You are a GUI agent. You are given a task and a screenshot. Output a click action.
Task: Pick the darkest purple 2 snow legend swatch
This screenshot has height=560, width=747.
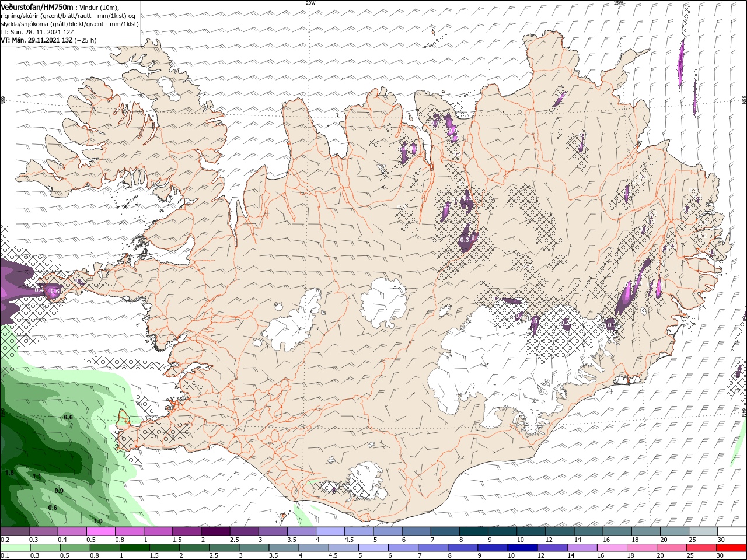coord(215,531)
